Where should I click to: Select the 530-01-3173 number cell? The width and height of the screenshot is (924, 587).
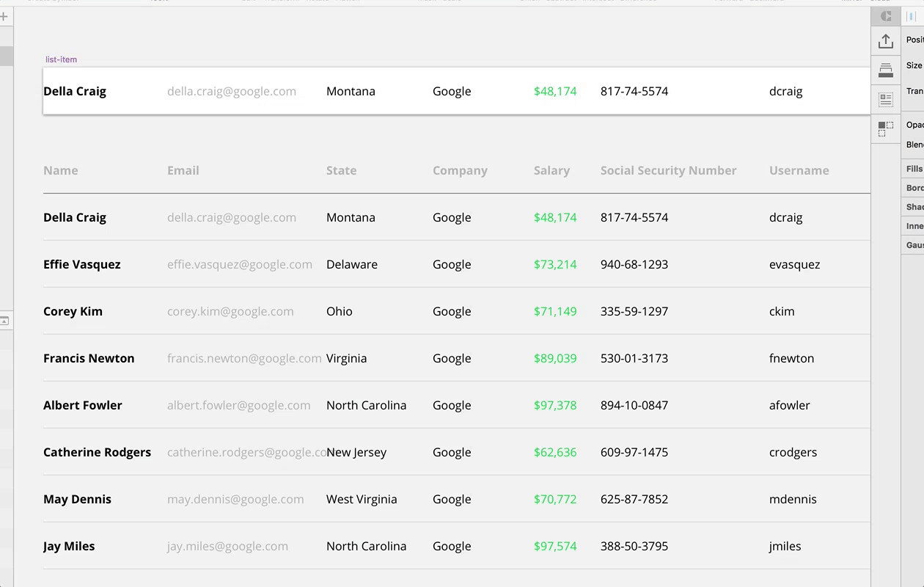[x=634, y=359]
